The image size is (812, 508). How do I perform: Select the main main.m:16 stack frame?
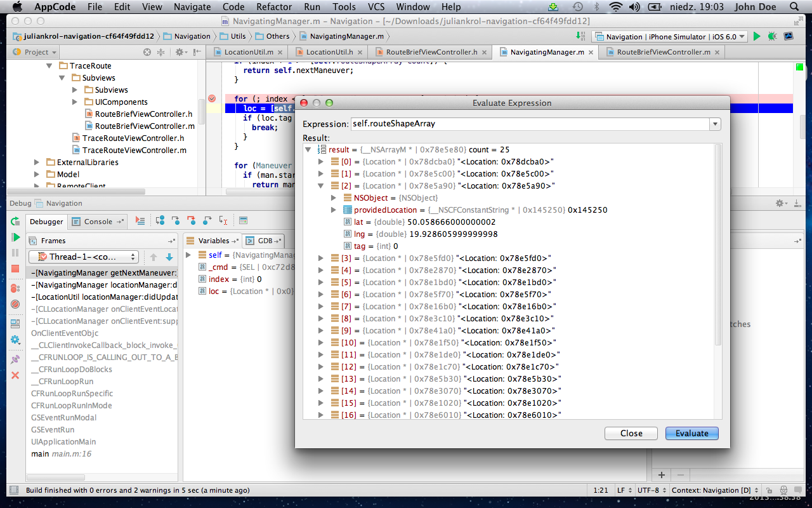click(62, 454)
